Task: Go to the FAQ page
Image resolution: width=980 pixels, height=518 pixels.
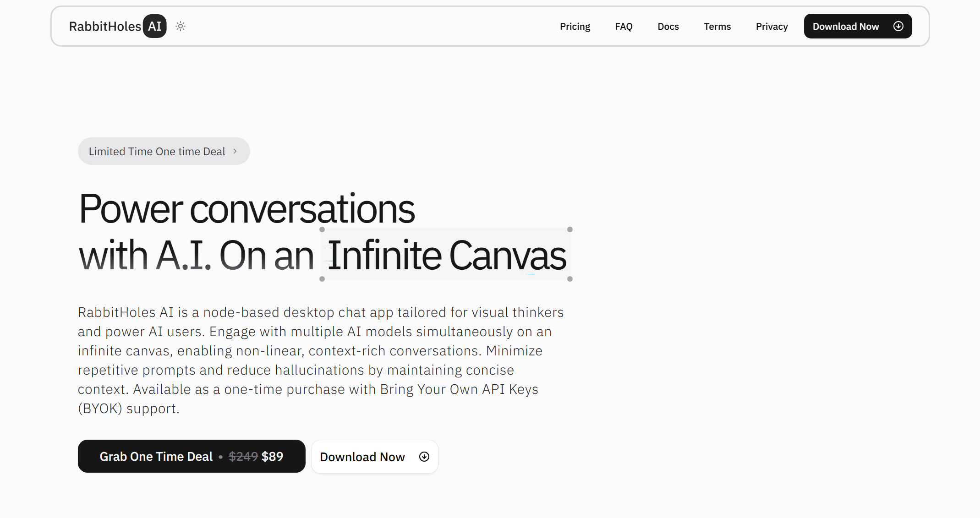Action: coord(623,26)
